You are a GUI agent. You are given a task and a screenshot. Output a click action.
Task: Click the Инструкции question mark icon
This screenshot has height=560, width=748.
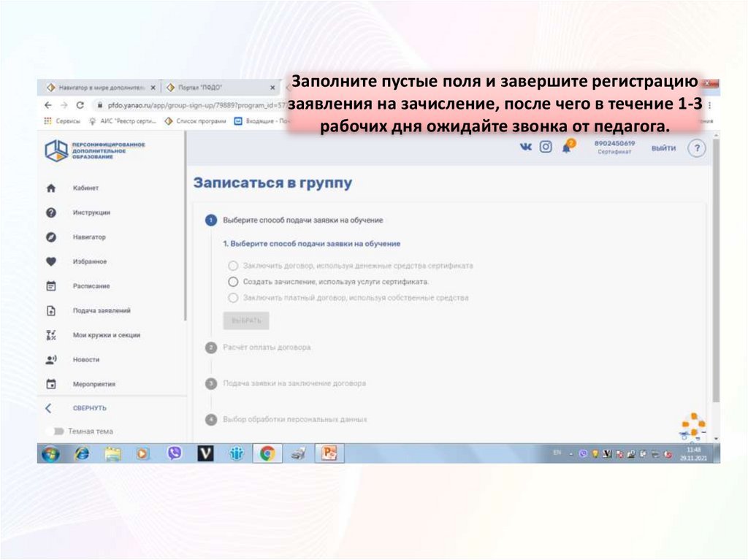(51, 212)
